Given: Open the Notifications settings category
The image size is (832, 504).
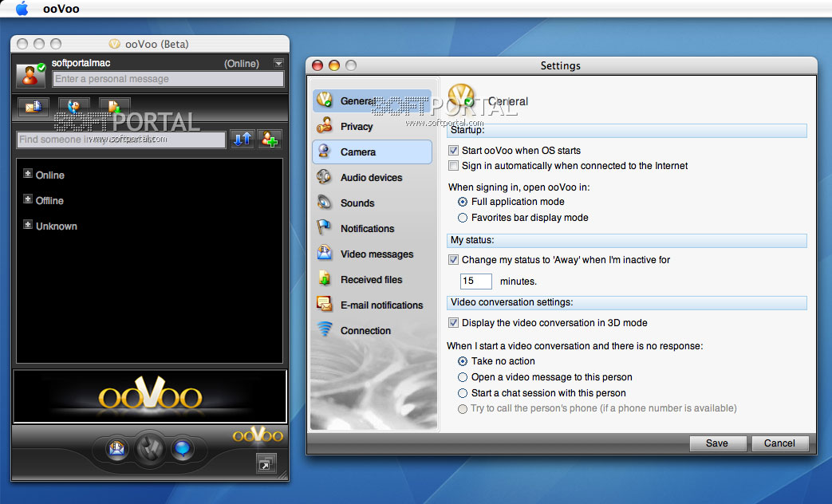Looking at the screenshot, I should click(372, 228).
